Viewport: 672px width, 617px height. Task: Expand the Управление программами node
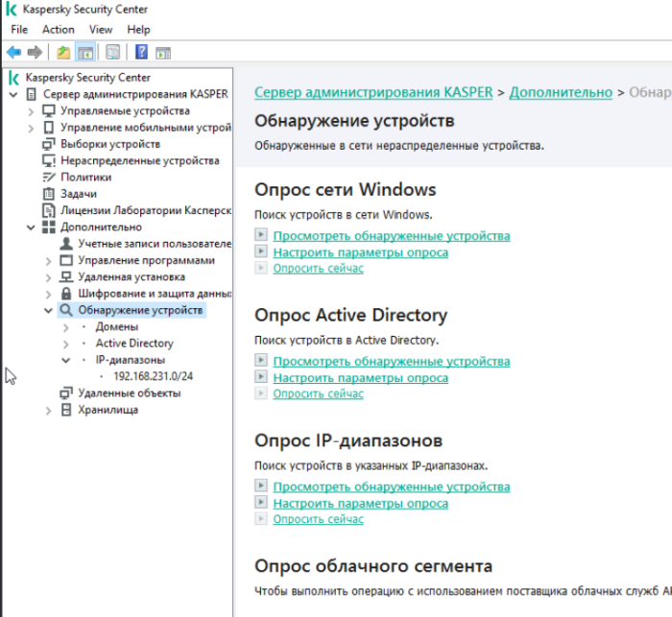coord(48,261)
